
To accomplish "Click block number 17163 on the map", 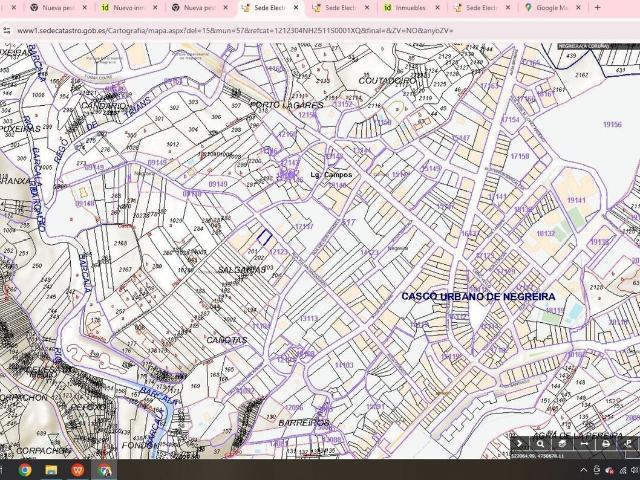I will [490, 86].
